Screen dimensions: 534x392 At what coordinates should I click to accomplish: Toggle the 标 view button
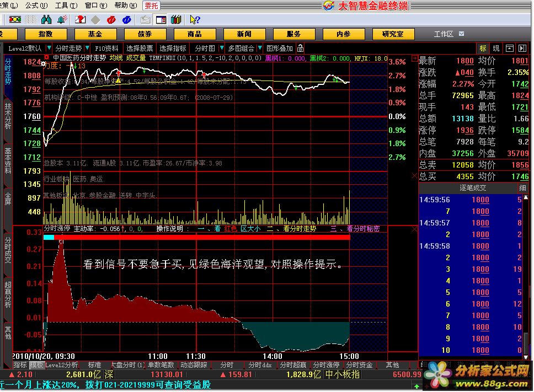(x=483, y=49)
